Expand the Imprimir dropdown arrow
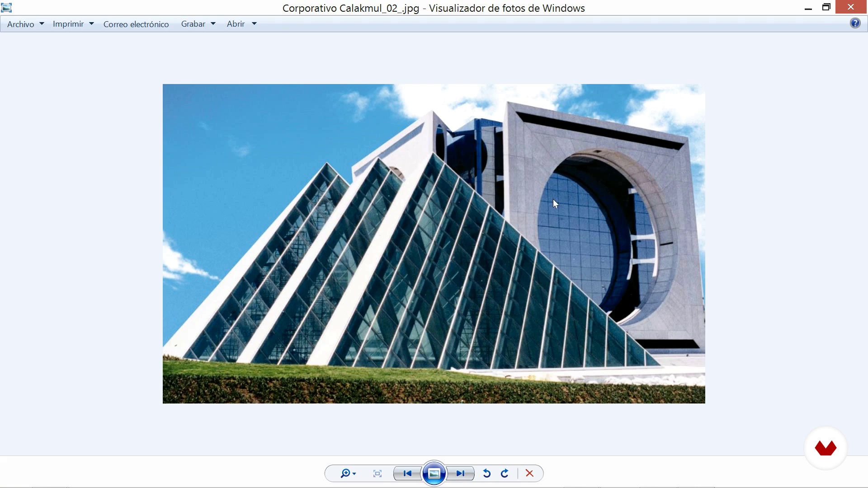 [91, 23]
